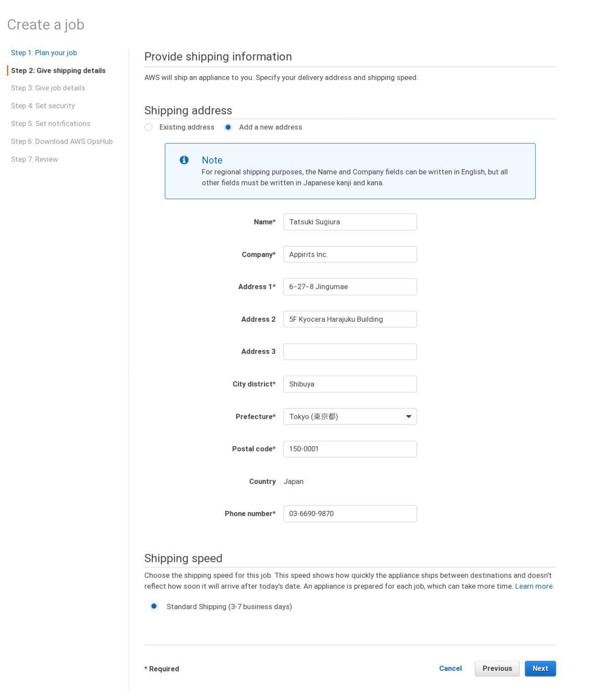Select Standard Shipping (3-7 business days)
604x700 pixels.
pos(154,607)
